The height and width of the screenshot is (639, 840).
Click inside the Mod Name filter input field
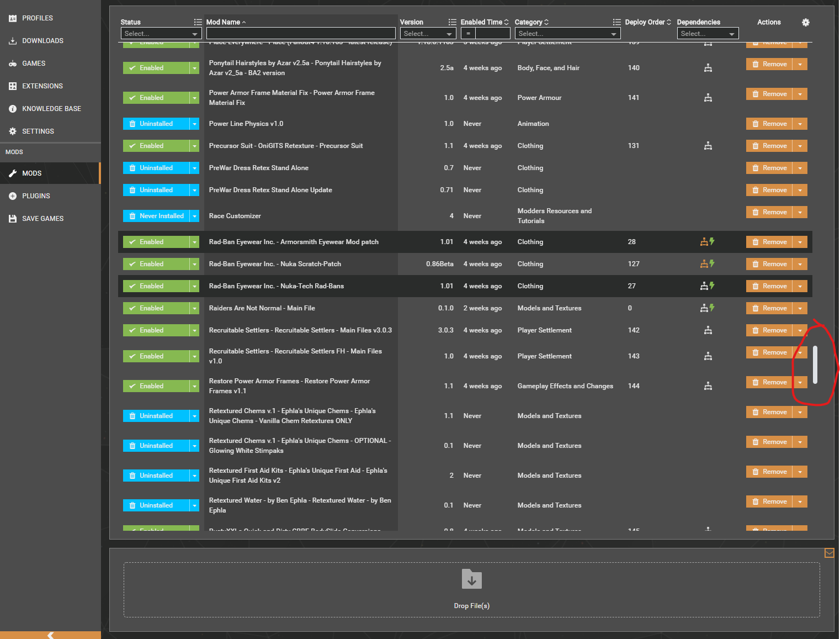[x=300, y=33]
